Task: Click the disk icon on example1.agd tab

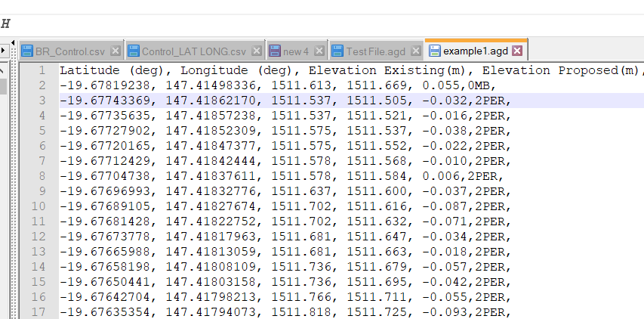Action: coord(435,51)
